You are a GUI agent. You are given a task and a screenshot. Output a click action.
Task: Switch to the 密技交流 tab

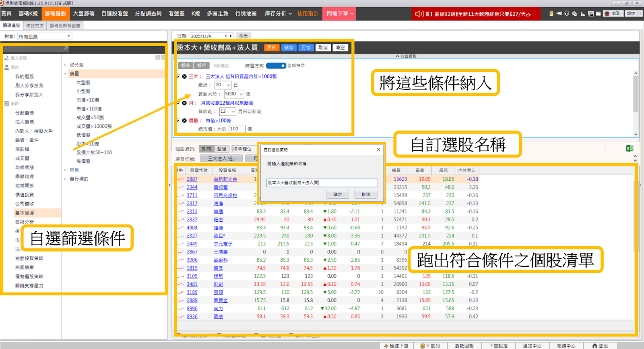click(35, 26)
